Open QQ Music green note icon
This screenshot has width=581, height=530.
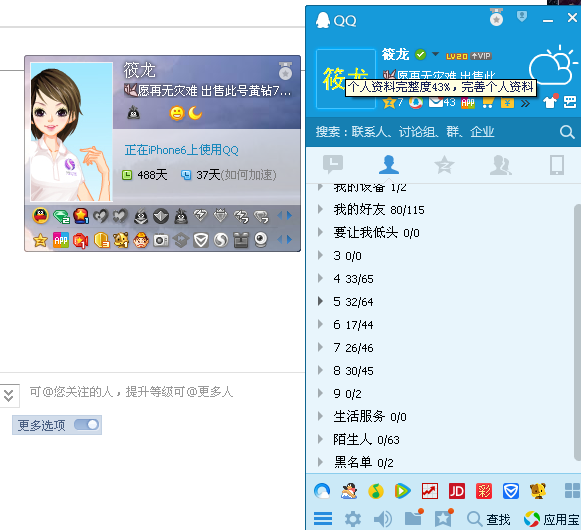376,491
